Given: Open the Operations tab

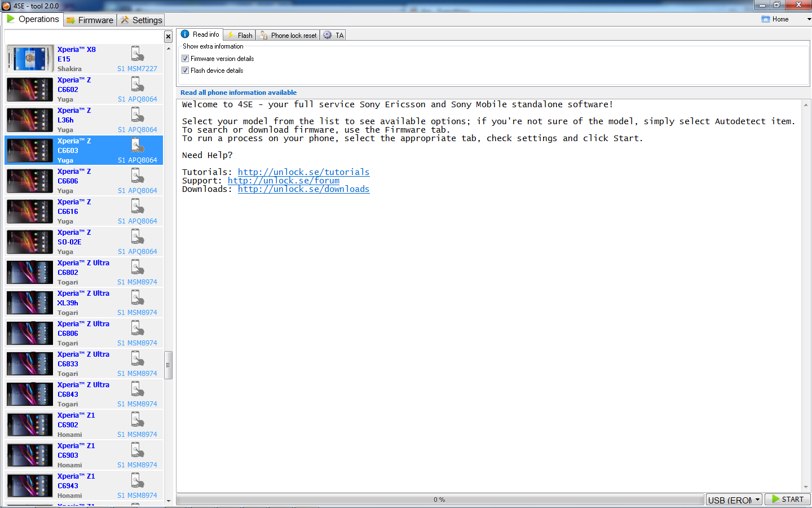Looking at the screenshot, I should tap(33, 19).
